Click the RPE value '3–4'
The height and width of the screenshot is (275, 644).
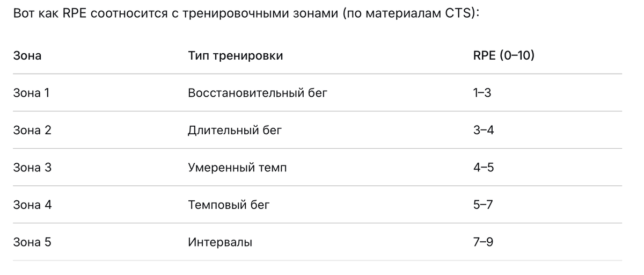pyautogui.click(x=484, y=130)
